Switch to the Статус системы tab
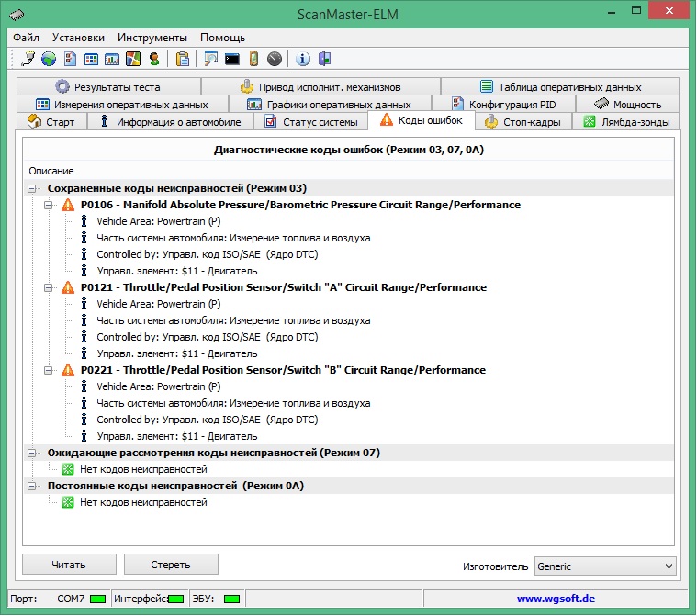 (310, 121)
